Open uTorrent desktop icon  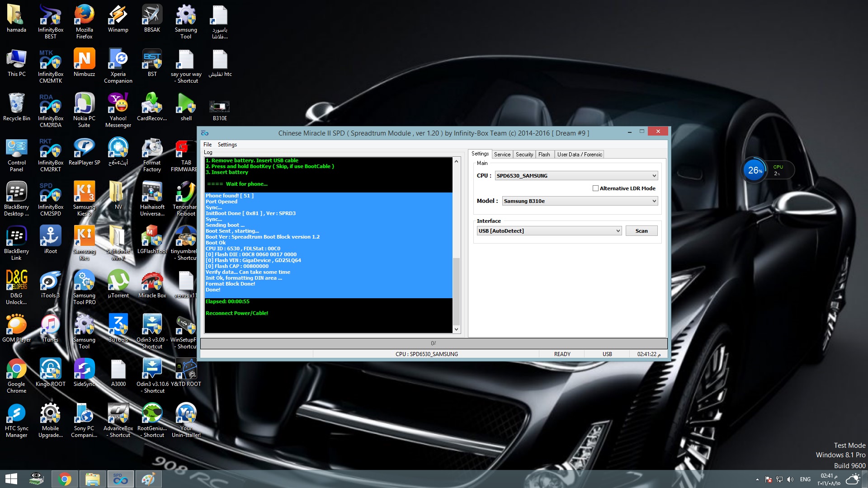tap(118, 284)
